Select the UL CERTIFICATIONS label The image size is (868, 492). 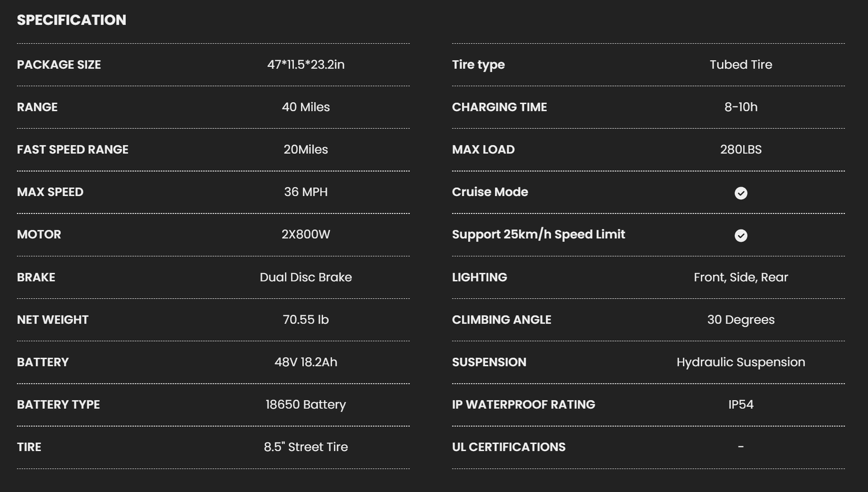click(508, 447)
